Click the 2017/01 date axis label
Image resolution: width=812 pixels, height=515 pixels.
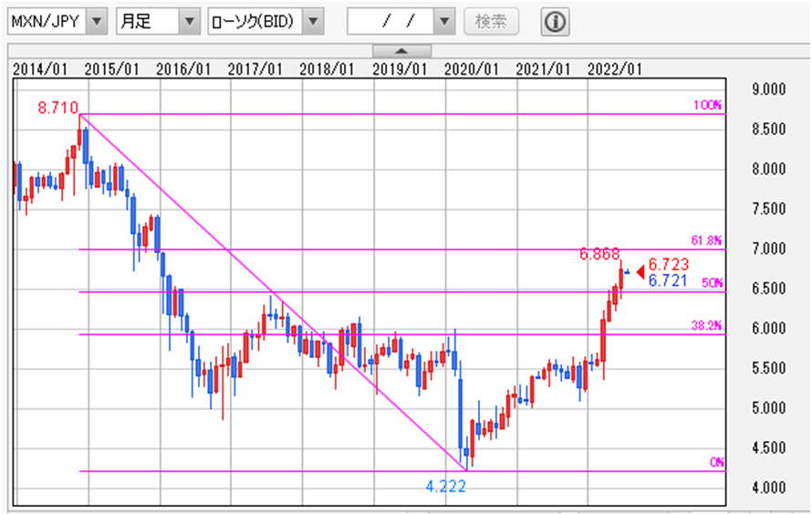click(x=255, y=69)
